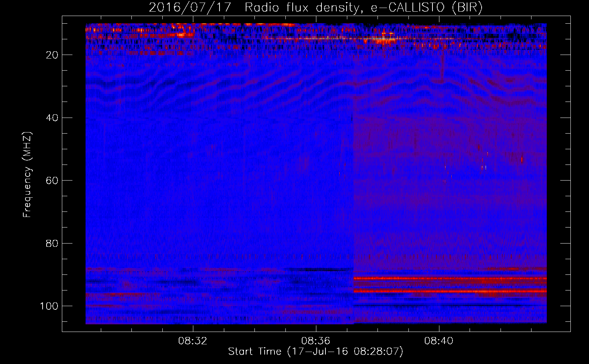Click the "Start Time (17-Jul-16 08:28:07)" x-axis label
Viewport: 589px width, 364px height.
click(316, 352)
